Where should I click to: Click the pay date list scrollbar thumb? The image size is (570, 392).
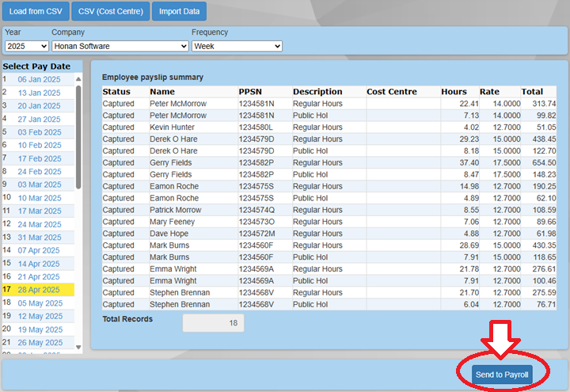[x=78, y=135]
